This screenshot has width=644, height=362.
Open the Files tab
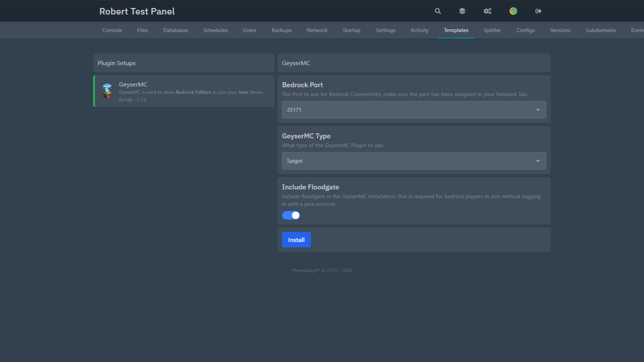(x=142, y=30)
